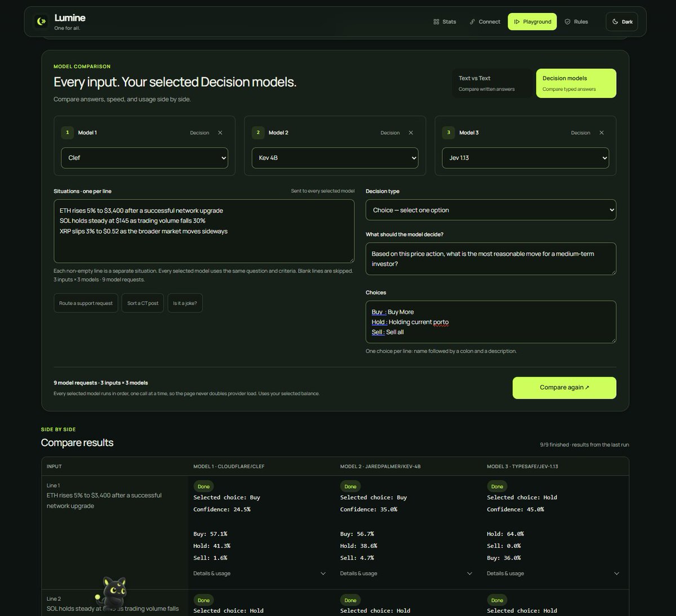Click the 'Buy: 57.1%' value

[210, 534]
